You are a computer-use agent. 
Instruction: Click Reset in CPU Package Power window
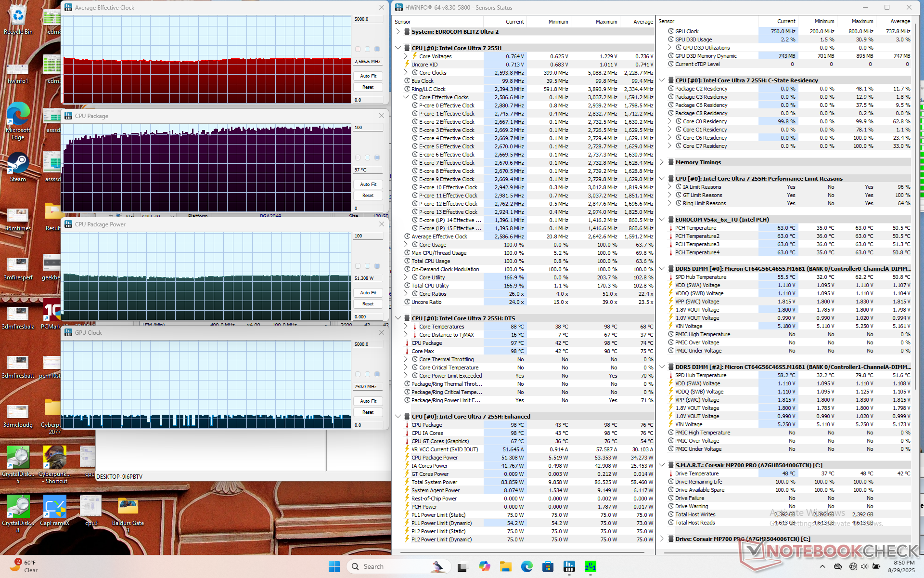coord(368,304)
